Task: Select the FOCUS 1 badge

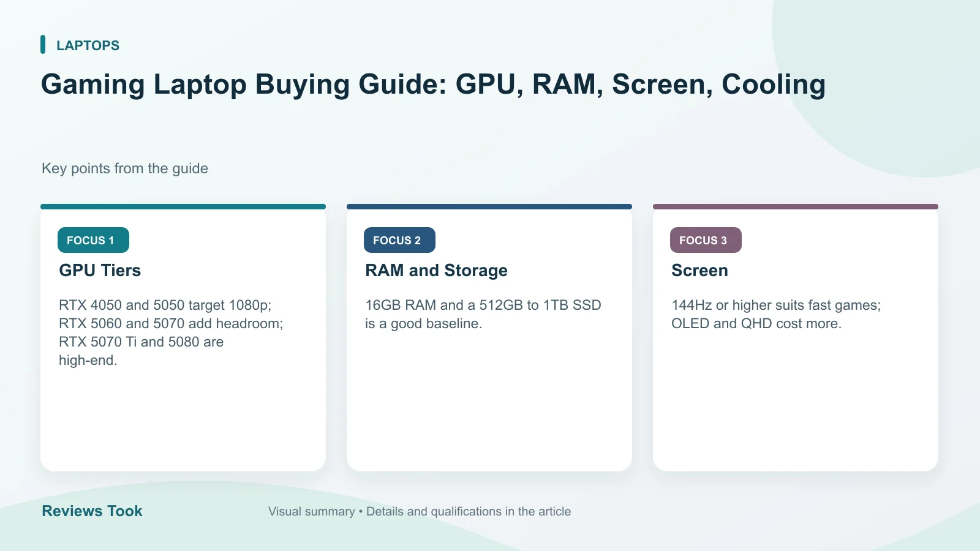Action: point(93,240)
